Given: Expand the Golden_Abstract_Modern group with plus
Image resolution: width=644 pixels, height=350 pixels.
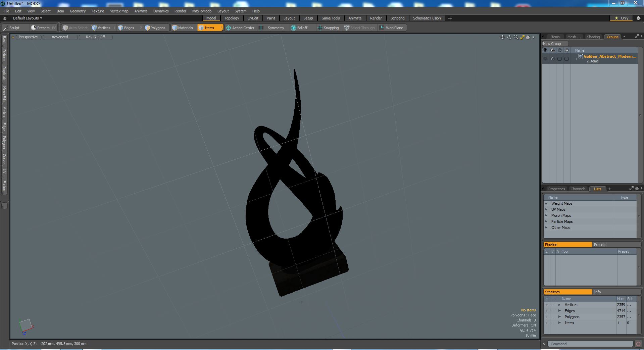Looking at the screenshot, I should click(576, 59).
